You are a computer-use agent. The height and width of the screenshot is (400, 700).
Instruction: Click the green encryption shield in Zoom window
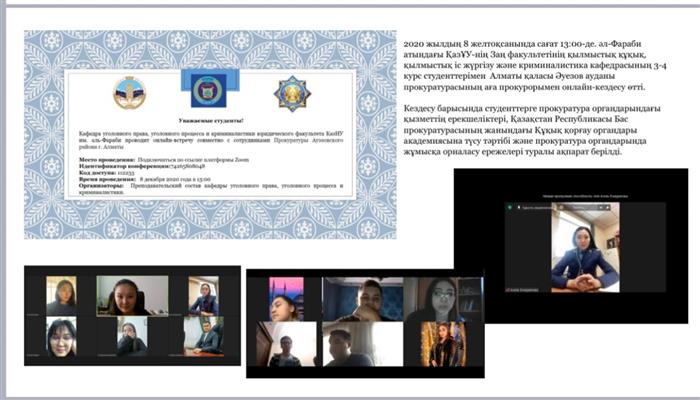(x=510, y=207)
